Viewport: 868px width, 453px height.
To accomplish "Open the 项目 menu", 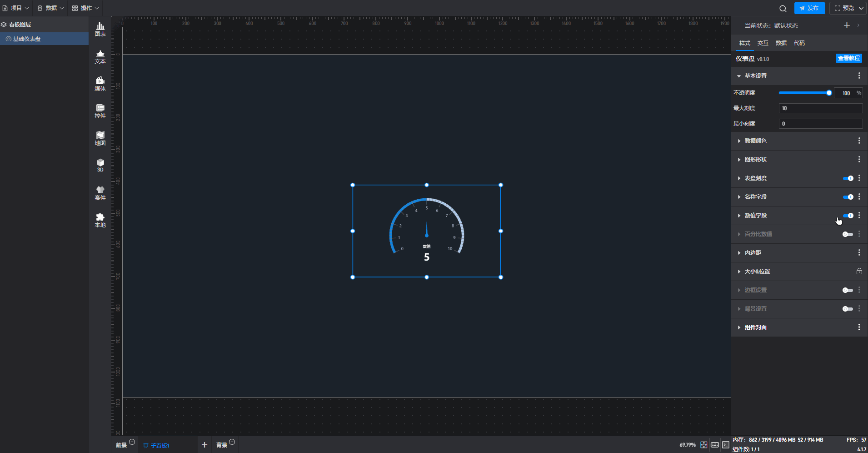I will [x=16, y=8].
